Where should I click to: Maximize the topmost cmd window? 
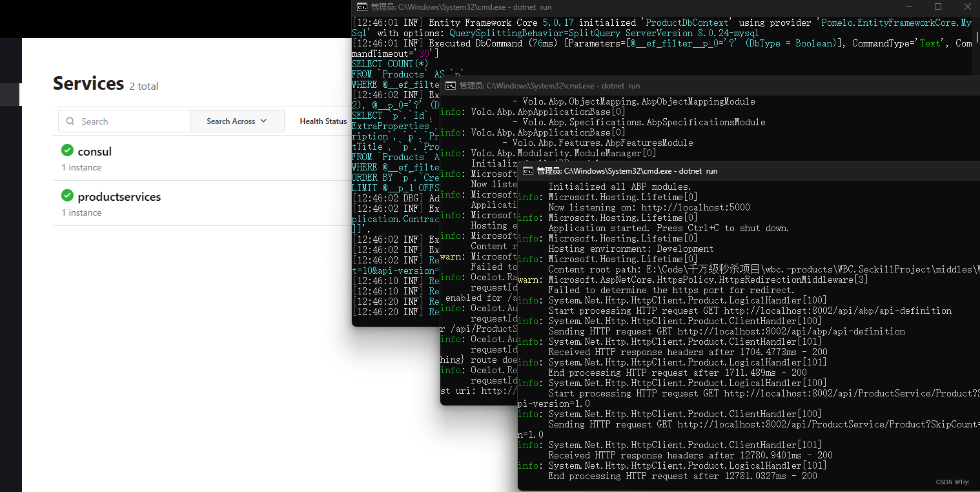[x=938, y=6]
